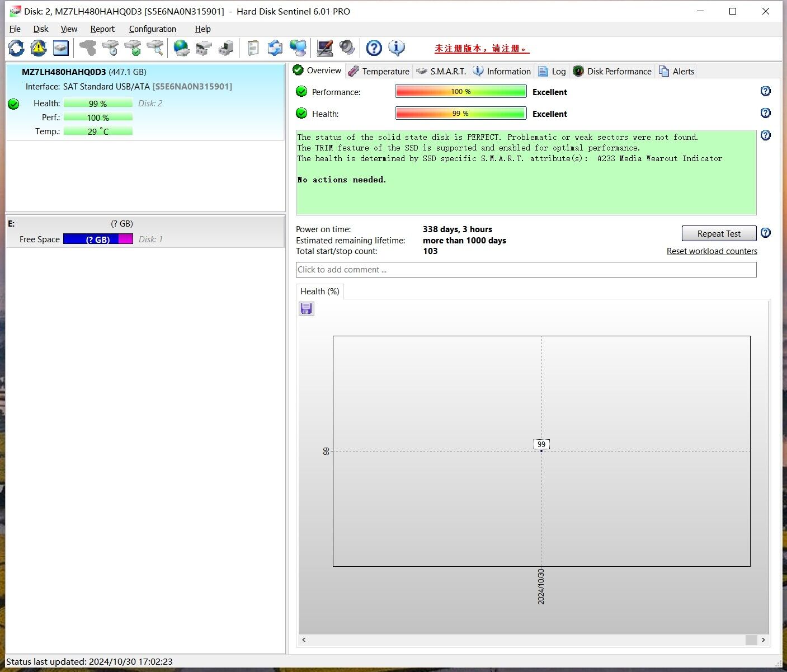The height and width of the screenshot is (672, 787).
Task: Open the Alerts tab
Action: coord(677,71)
